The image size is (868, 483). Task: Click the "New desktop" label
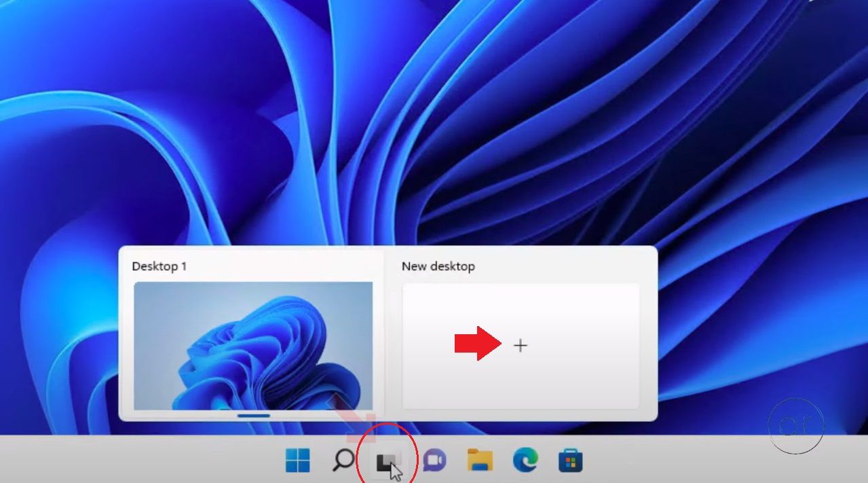point(438,266)
